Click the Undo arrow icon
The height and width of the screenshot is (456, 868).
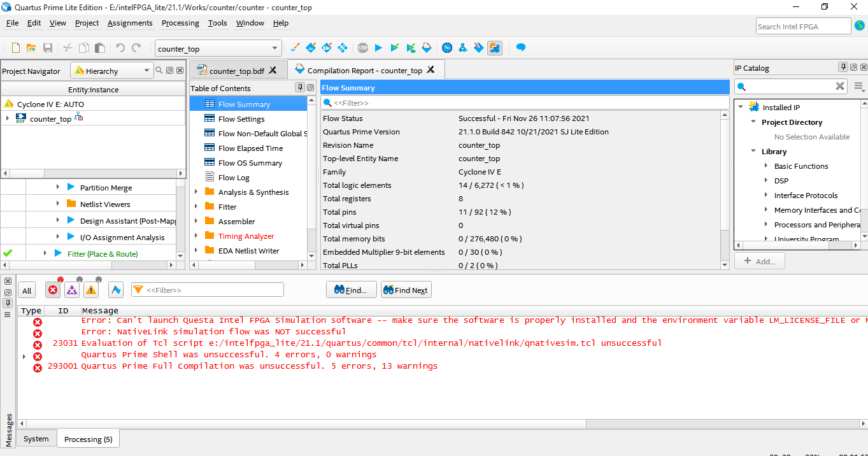point(120,48)
